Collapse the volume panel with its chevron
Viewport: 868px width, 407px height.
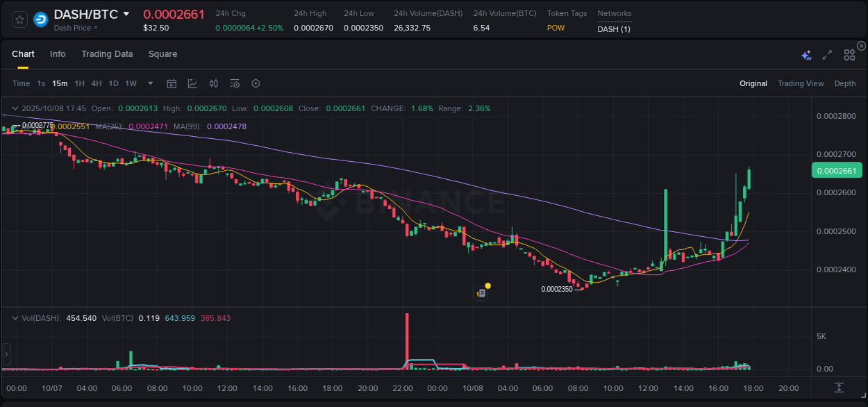[14, 317]
